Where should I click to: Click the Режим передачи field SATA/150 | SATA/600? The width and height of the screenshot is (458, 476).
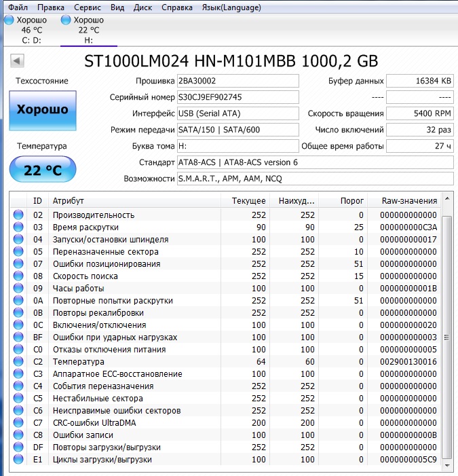coord(237,130)
